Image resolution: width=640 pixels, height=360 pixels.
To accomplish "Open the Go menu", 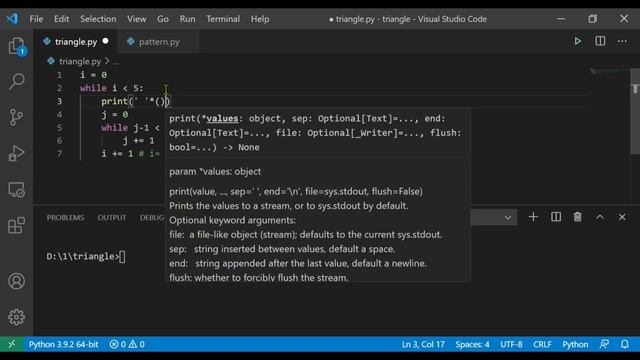I will point(163,19).
